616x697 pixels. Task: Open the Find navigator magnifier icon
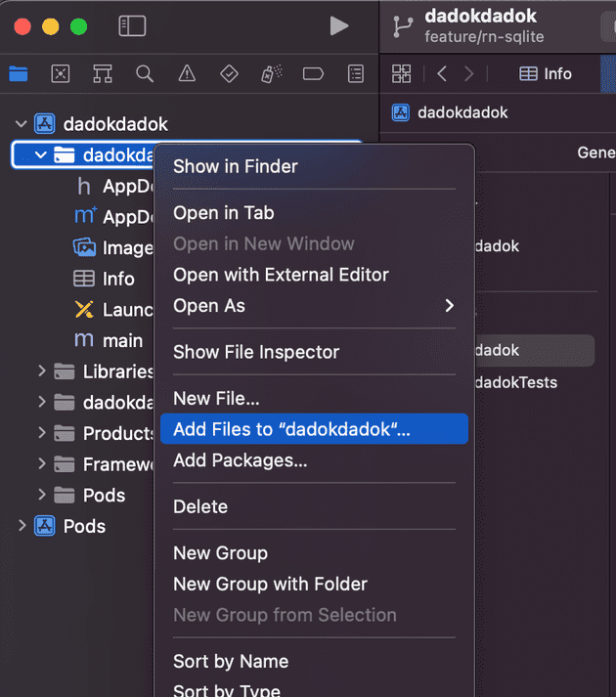coord(145,74)
